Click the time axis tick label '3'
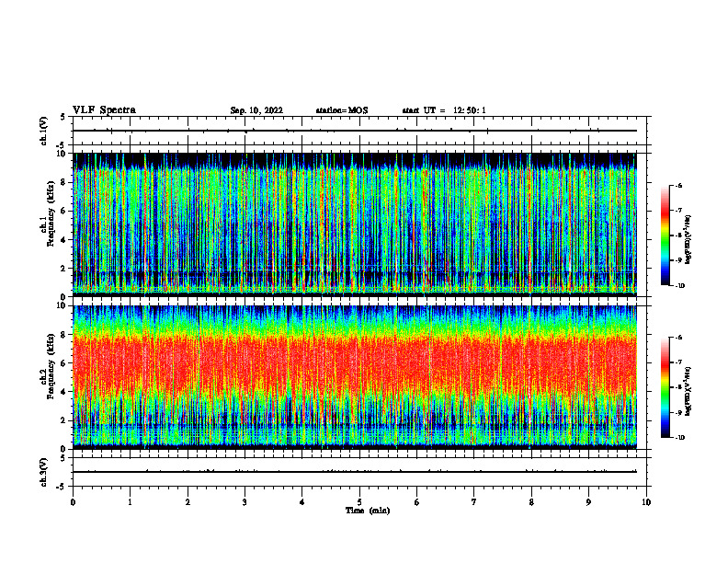Viewport: 728px width, 563px height. coord(245,502)
